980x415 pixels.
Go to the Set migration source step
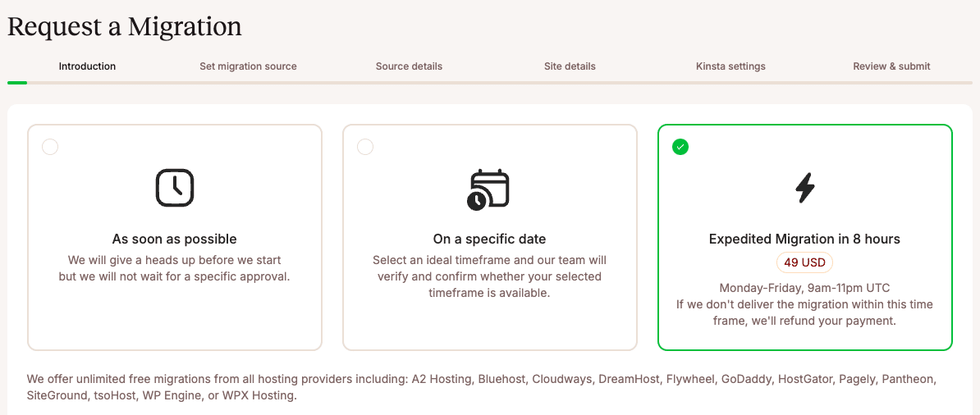tap(248, 66)
